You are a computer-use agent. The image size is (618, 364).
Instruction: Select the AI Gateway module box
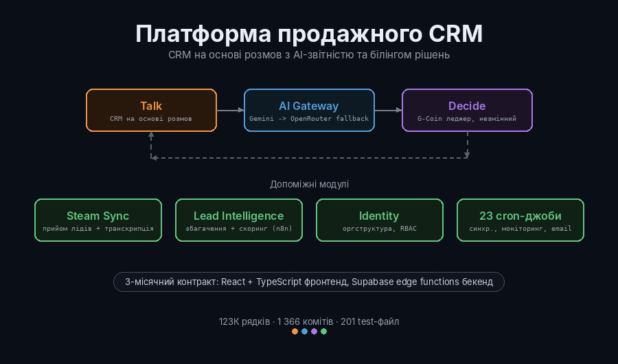(309, 110)
